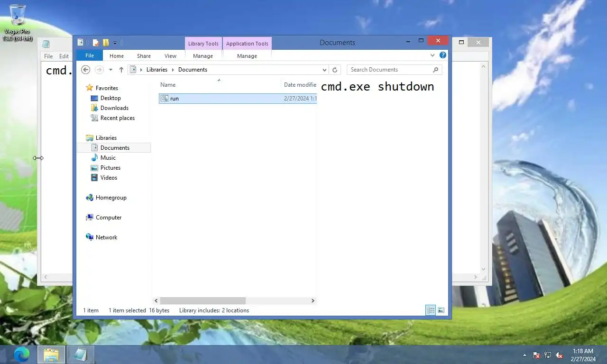This screenshot has height=364, width=607.
Task: Switch to the Home ribbon tab
Action: point(117,56)
